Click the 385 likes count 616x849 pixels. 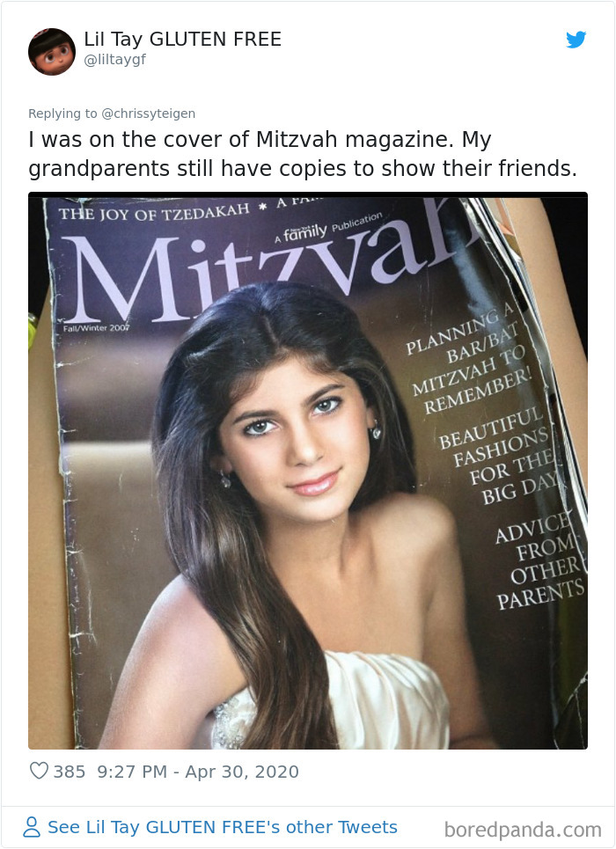click(x=70, y=772)
